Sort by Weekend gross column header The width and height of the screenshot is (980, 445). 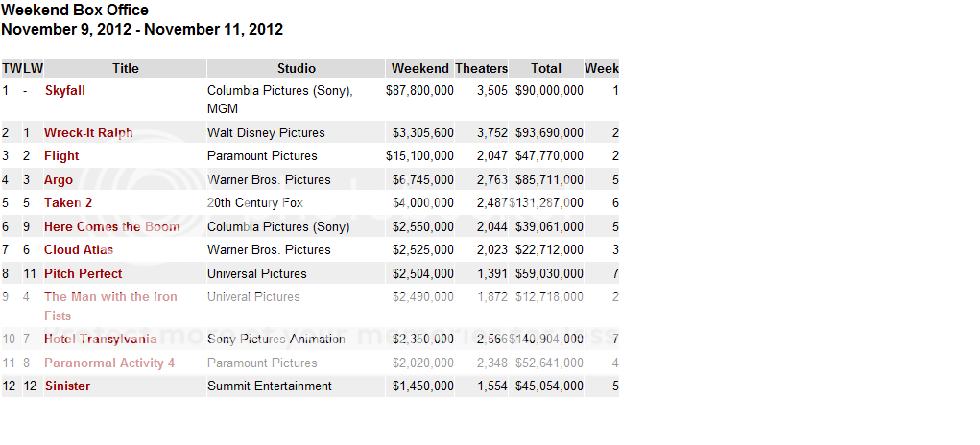(419, 68)
